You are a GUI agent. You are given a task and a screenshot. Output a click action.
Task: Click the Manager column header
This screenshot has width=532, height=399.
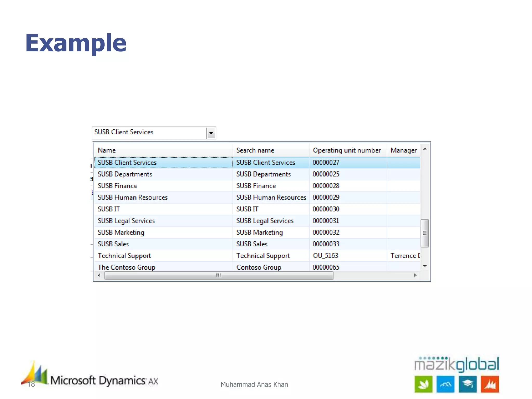(403, 150)
